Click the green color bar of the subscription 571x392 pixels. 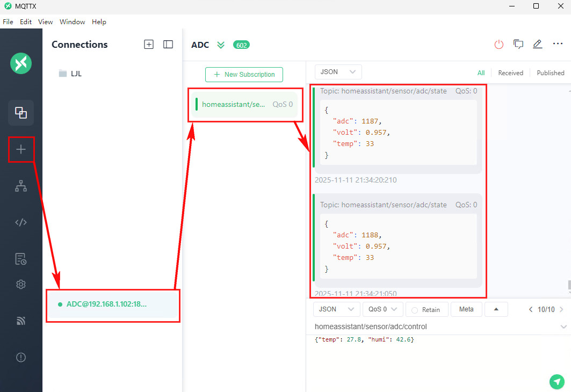197,104
